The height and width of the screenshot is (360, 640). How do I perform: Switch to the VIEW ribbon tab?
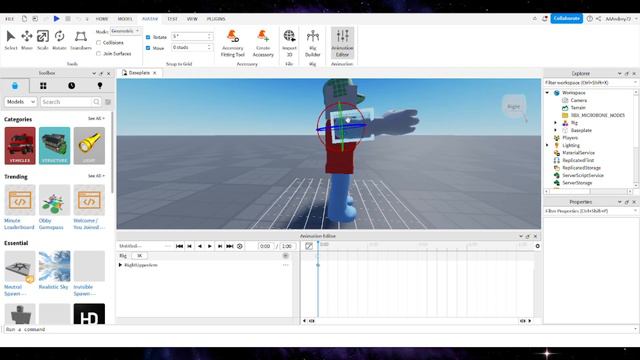click(192, 19)
